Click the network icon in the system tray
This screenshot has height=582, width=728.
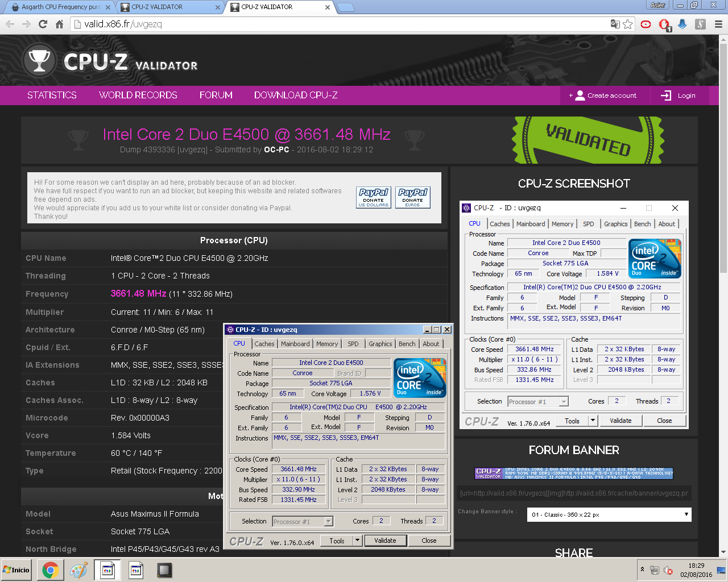(655, 571)
